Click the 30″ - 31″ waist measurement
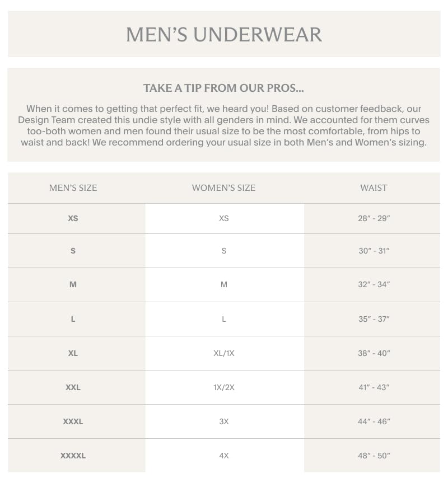 click(x=374, y=251)
